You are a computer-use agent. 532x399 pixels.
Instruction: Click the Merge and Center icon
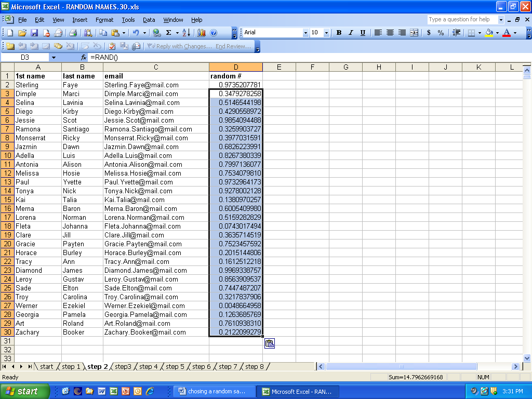click(414, 33)
